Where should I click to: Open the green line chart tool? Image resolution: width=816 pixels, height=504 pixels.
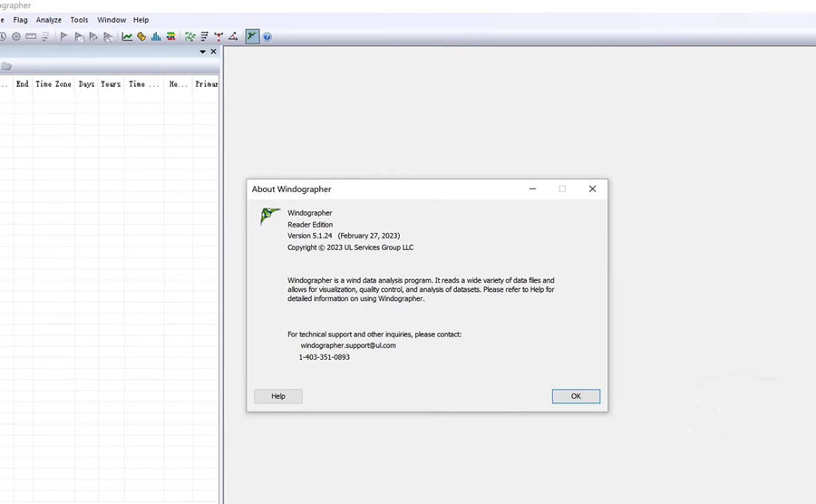127,36
